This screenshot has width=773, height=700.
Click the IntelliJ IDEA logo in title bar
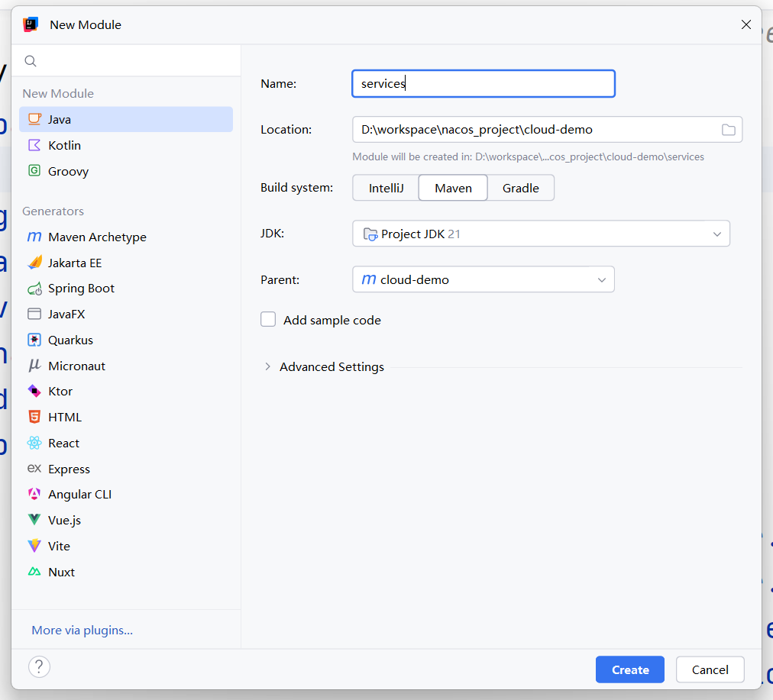pyautogui.click(x=31, y=24)
